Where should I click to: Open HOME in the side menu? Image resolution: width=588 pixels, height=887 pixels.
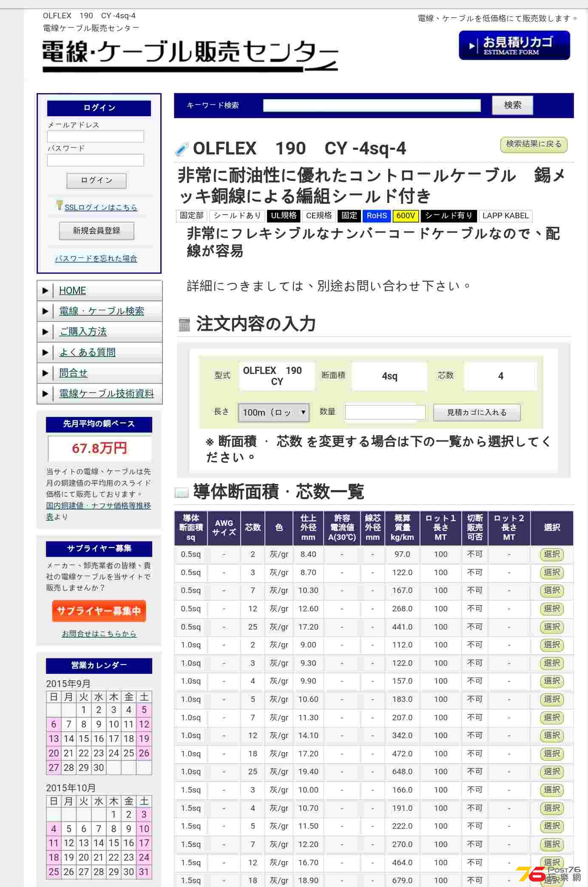coord(72,291)
